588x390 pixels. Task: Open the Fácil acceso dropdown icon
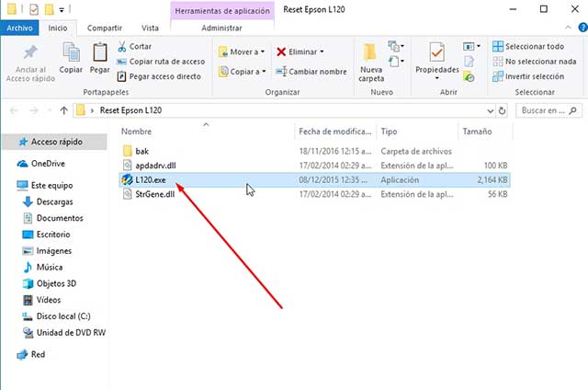(x=396, y=62)
